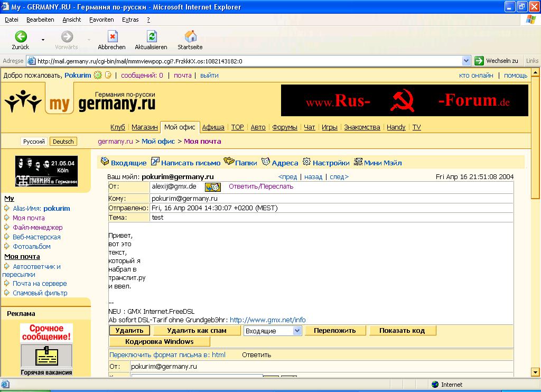Open the Bearbeiten menu

coord(40,20)
